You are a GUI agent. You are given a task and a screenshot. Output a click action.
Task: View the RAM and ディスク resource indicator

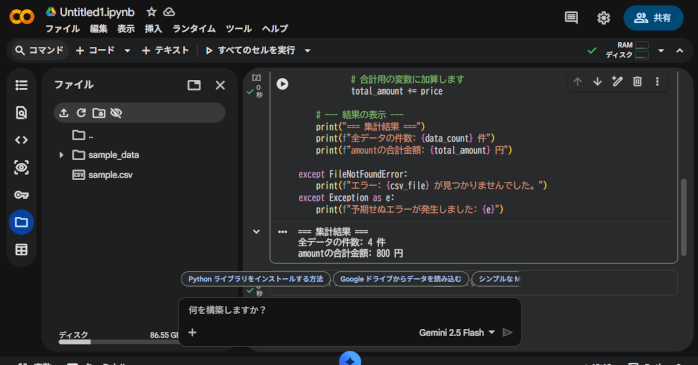click(x=628, y=50)
